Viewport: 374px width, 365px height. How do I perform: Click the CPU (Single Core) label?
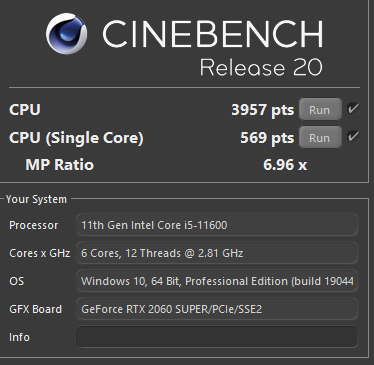tap(76, 138)
